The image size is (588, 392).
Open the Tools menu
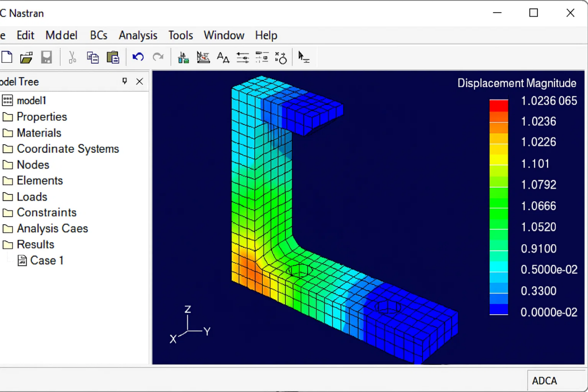pos(180,35)
